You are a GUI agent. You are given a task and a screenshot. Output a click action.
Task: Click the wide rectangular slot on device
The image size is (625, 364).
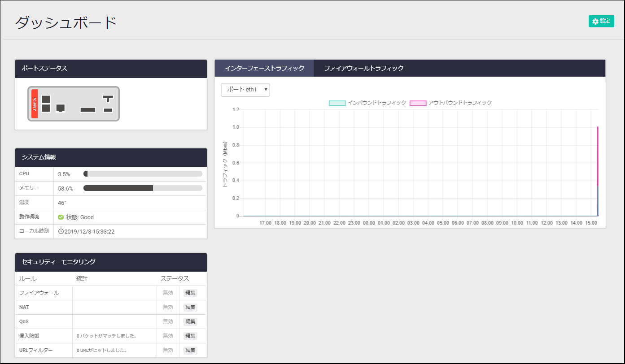(87, 110)
